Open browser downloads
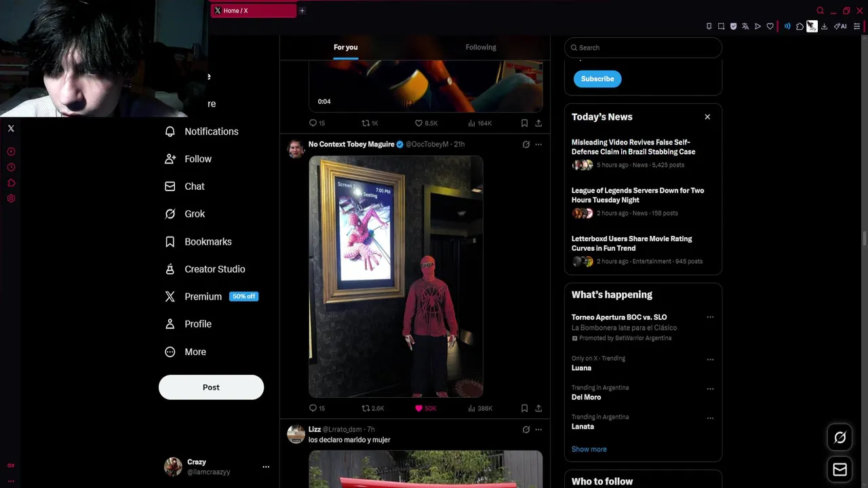868x488 pixels. pos(824,26)
